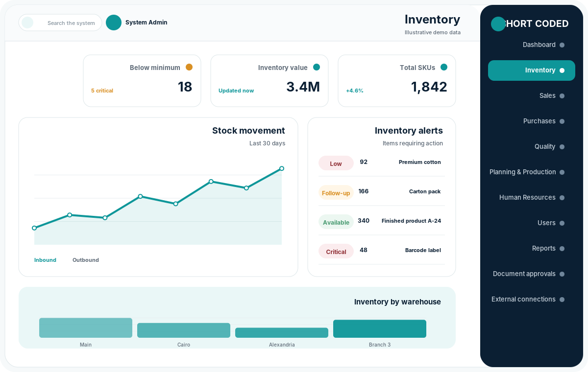This screenshot has width=588, height=372.
Task: Select the Main warehouse bar
Action: point(86,328)
